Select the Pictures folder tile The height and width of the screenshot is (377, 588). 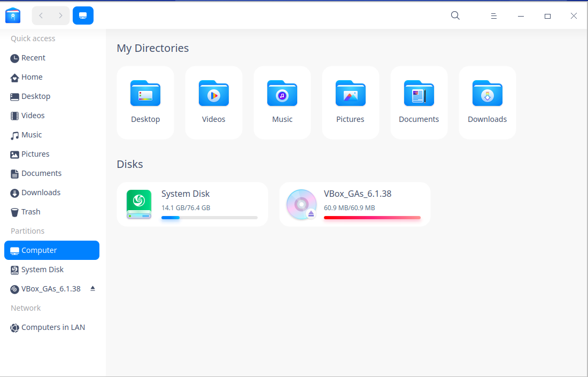[x=350, y=102]
